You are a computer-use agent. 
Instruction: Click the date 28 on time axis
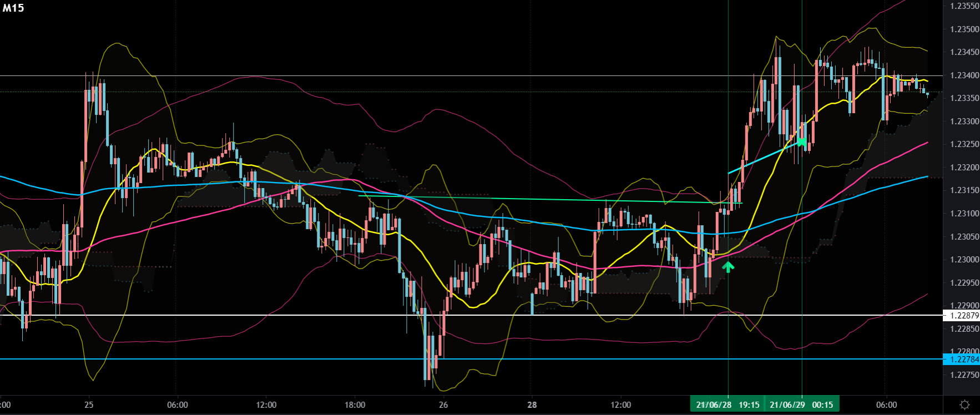(x=532, y=404)
